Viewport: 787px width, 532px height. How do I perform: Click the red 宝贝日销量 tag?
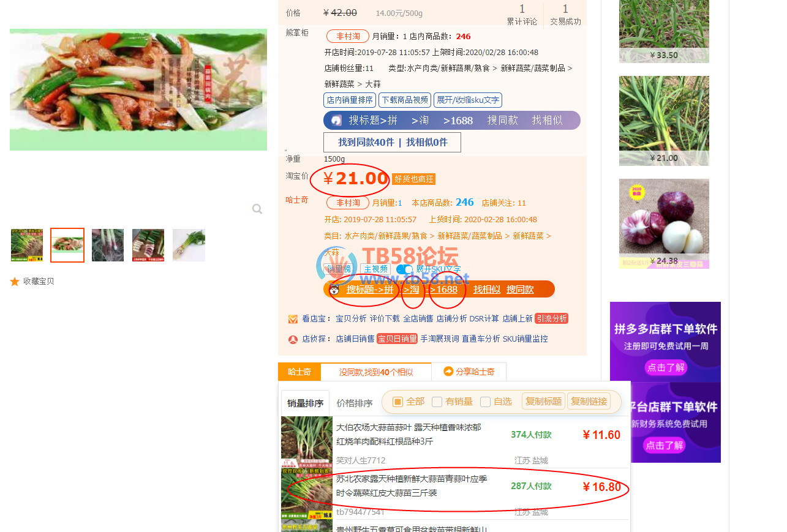[x=397, y=339]
